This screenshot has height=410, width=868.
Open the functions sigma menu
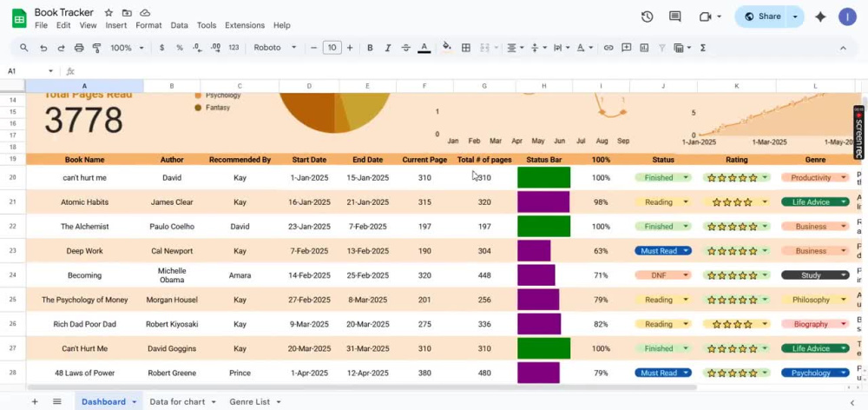(x=703, y=48)
